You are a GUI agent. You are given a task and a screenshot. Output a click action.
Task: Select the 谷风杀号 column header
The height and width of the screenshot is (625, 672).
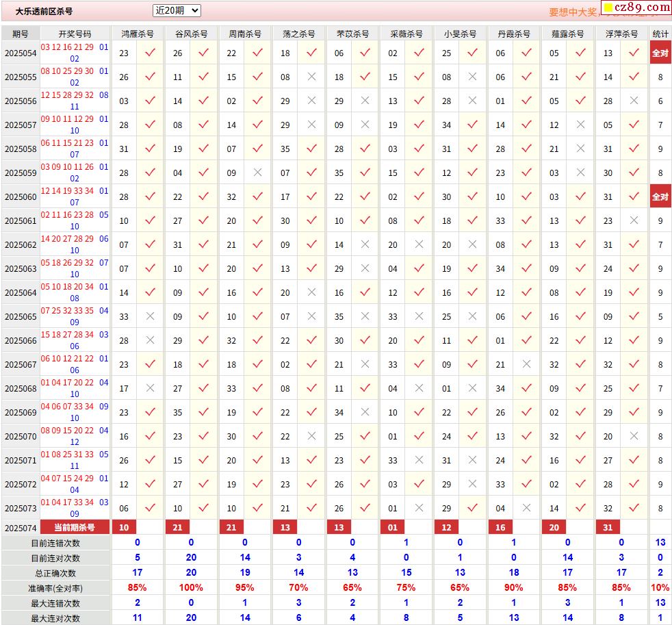click(x=191, y=34)
